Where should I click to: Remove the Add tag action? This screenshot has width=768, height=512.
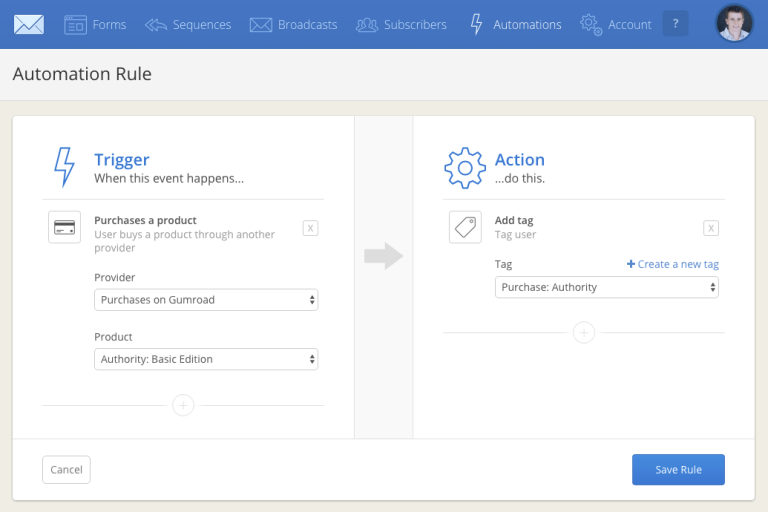[711, 228]
